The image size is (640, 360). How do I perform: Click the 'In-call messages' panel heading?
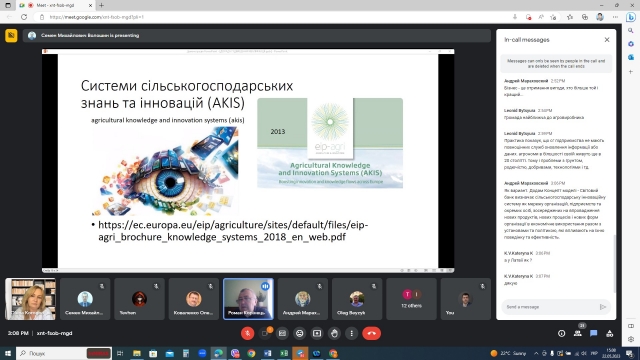click(x=527, y=40)
